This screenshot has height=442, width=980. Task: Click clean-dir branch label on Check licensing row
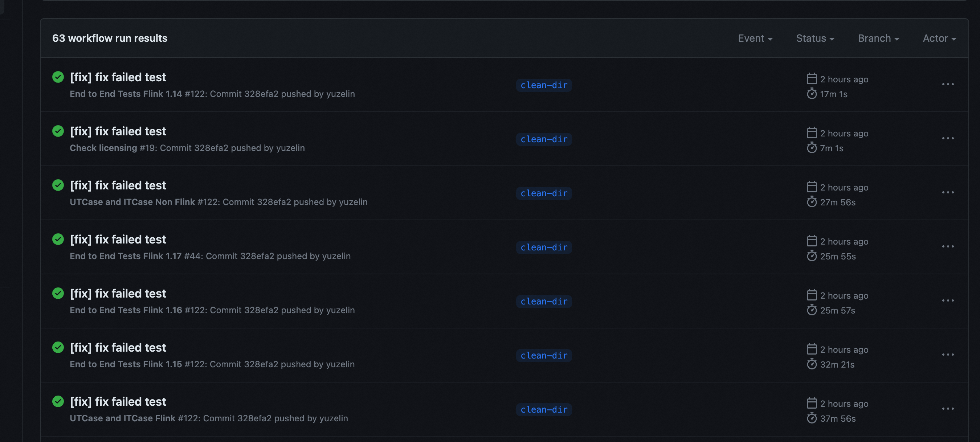pyautogui.click(x=544, y=139)
